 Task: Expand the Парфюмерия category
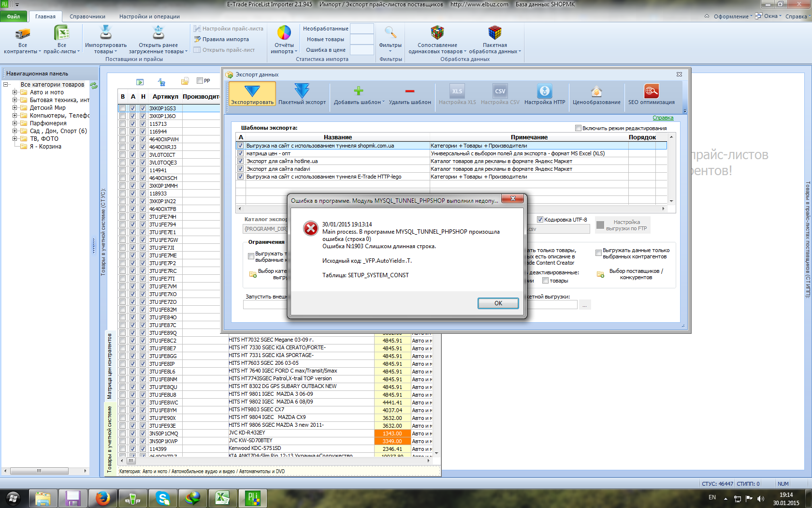pos(14,123)
